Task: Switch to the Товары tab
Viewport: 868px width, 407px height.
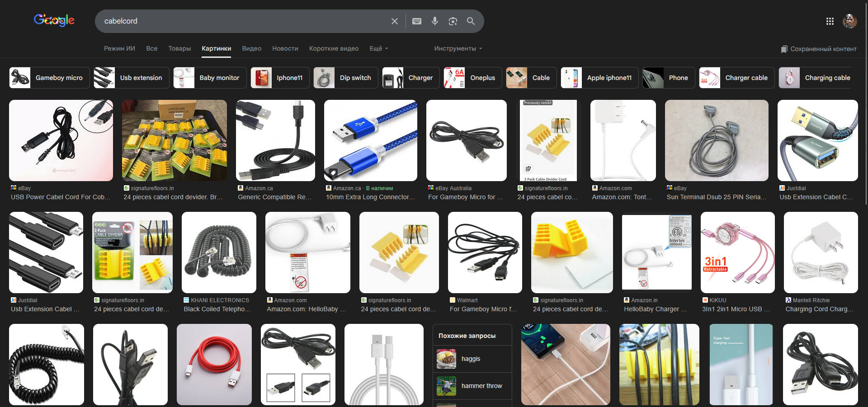Action: coord(179,48)
